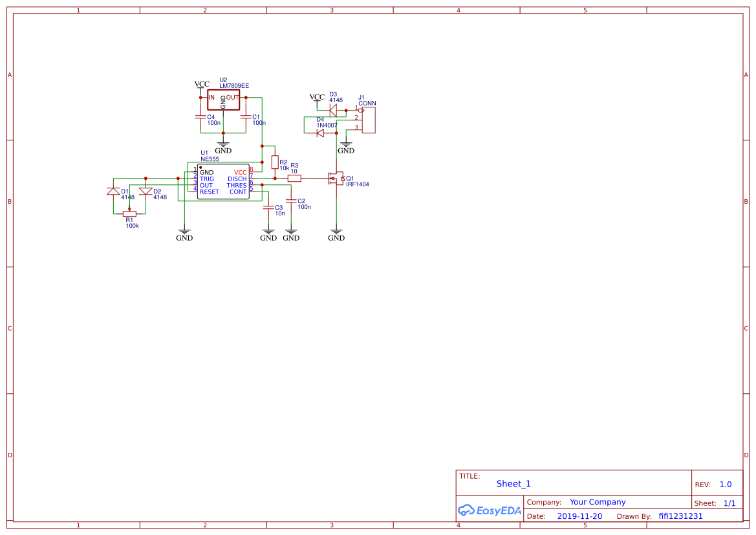Click the EasyEDA logo in title block
Image resolution: width=756 pixels, height=535 pixels.
pyautogui.click(x=490, y=510)
